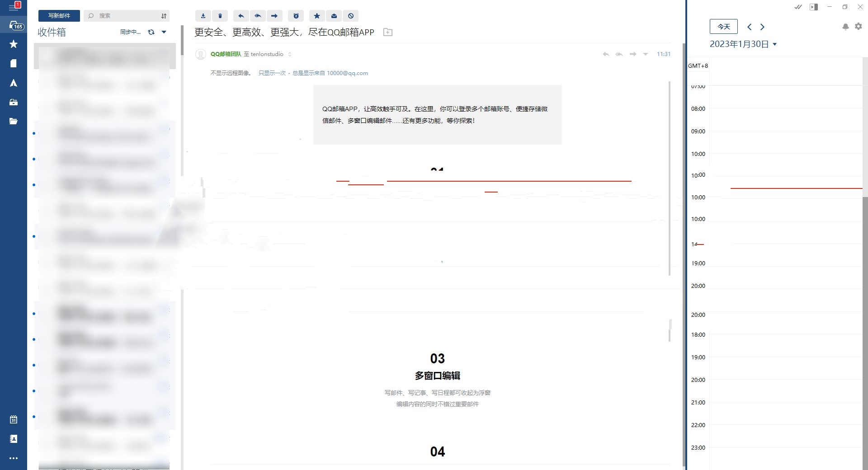Click the 收件箱 inbox title
Screen dimensions: 868x470
(x=52, y=32)
